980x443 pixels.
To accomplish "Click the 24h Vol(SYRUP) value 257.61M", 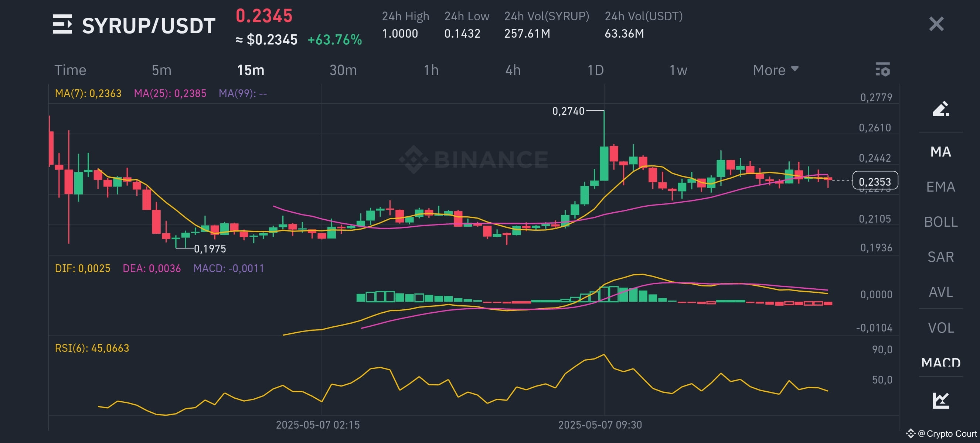I will tap(527, 34).
